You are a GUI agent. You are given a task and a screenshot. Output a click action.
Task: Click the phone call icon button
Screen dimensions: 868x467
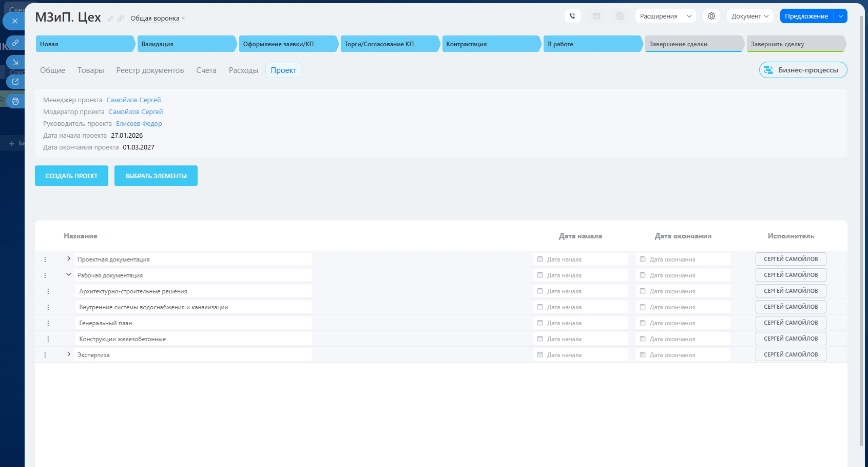572,16
